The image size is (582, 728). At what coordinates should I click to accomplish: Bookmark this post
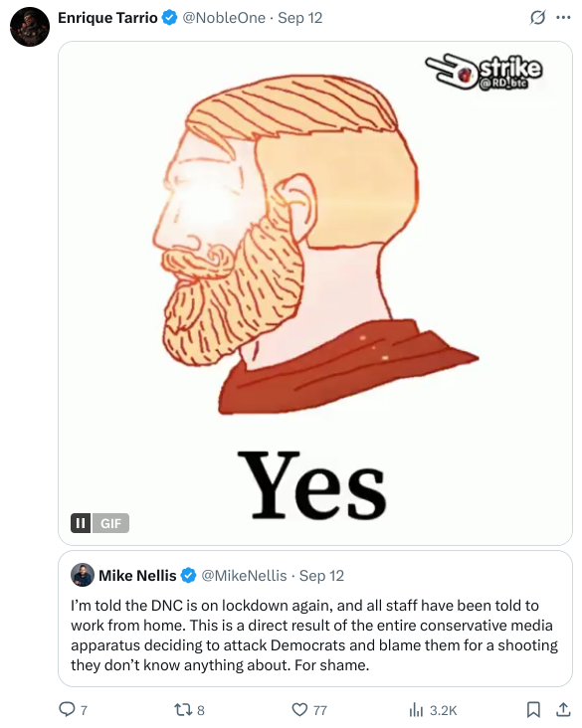(x=533, y=709)
